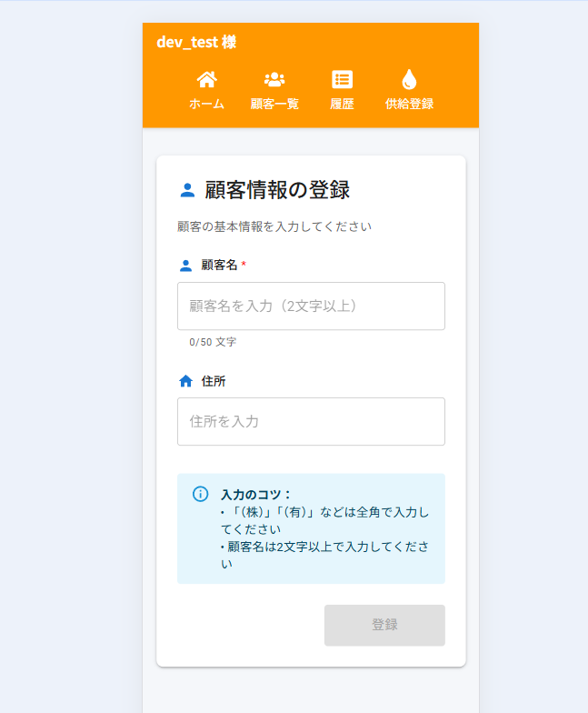The image size is (588, 713).
Task: Click the 顧客名 field label
Action: tap(220, 266)
